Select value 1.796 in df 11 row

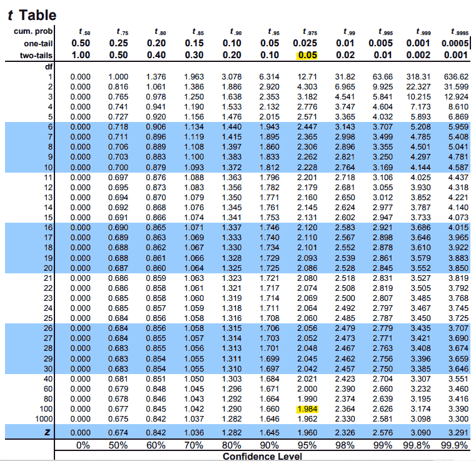[269, 178]
